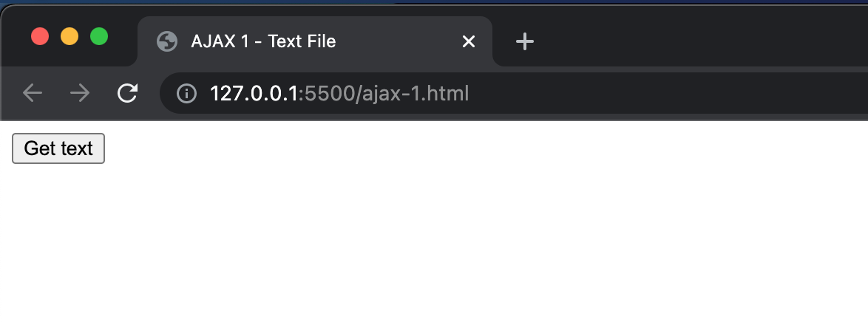Reload the ajax-1.html page
Screen dimensions: 868x322
(x=127, y=93)
